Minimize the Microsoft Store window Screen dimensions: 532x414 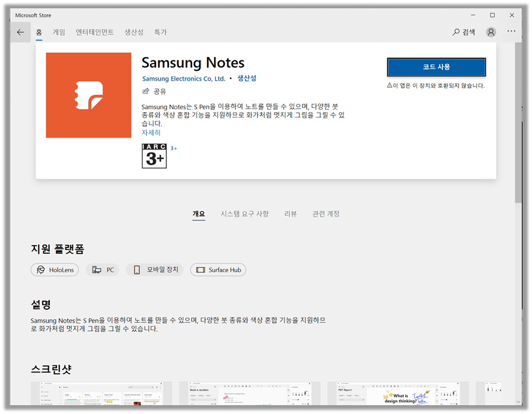coord(473,15)
